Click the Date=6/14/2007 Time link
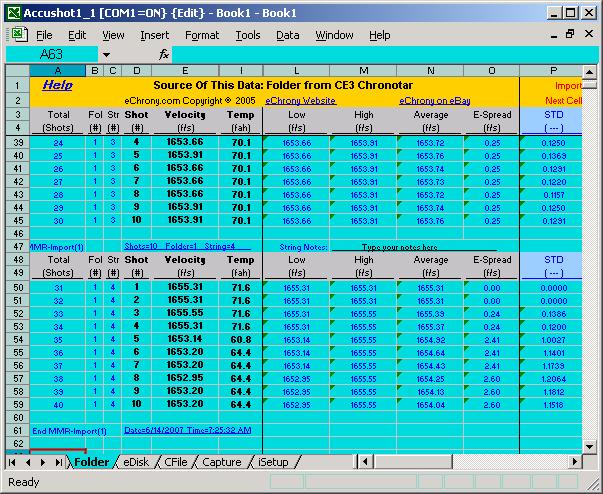The height and width of the screenshot is (494, 603). pos(188,430)
